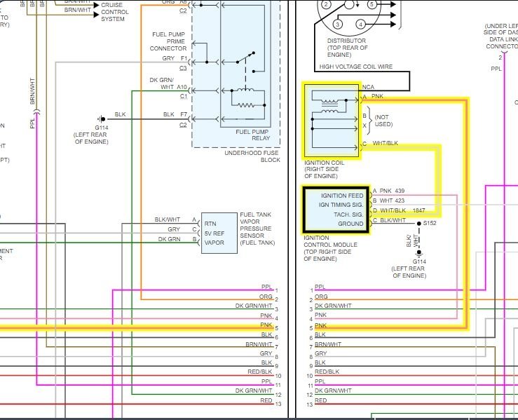The height and width of the screenshot is (420, 518).
Task: Click distributor terminal circle 3
Action: (x=338, y=25)
